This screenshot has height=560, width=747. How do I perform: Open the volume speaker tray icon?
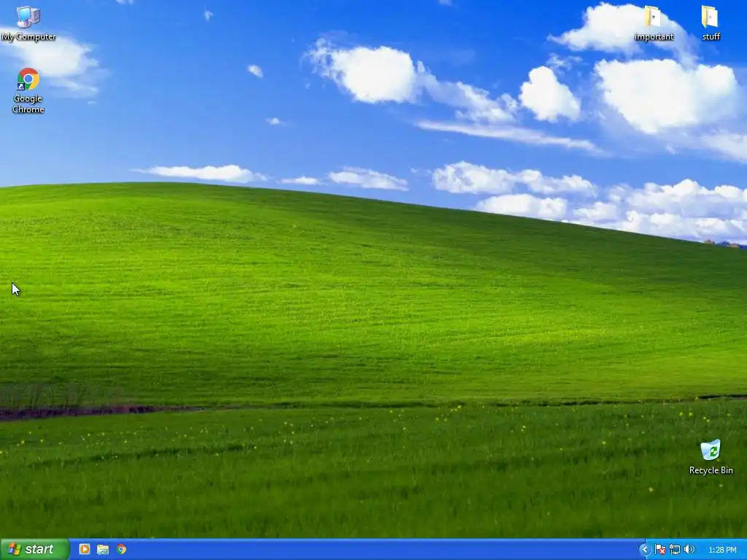689,550
